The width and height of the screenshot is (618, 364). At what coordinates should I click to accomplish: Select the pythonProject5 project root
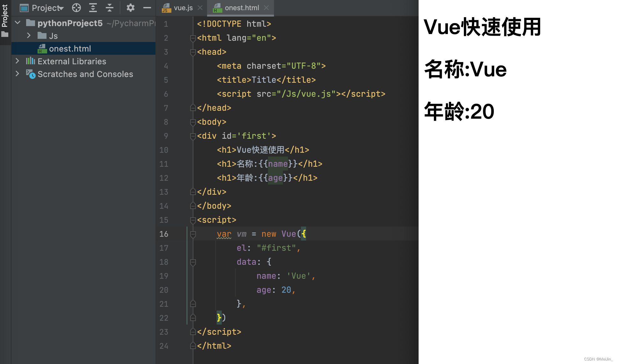64,23
